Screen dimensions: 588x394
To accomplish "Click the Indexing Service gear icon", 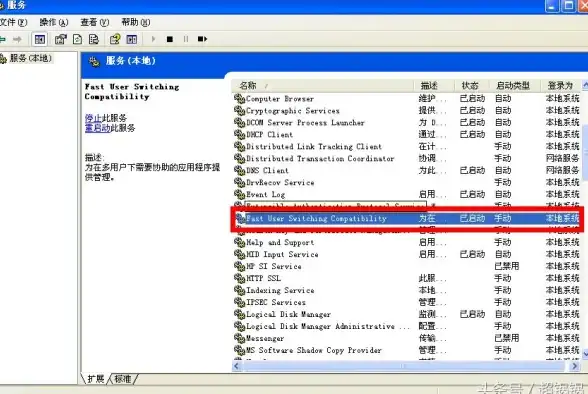I will (x=239, y=291).
